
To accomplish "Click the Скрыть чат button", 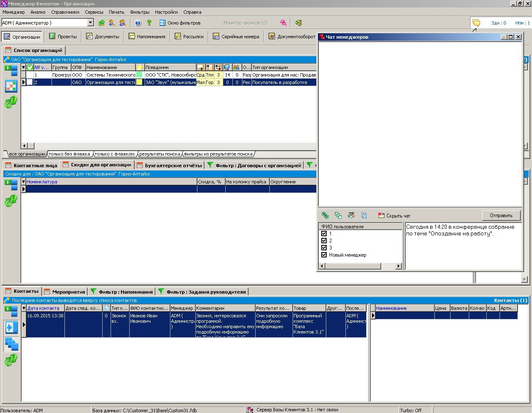I will pyautogui.click(x=394, y=216).
